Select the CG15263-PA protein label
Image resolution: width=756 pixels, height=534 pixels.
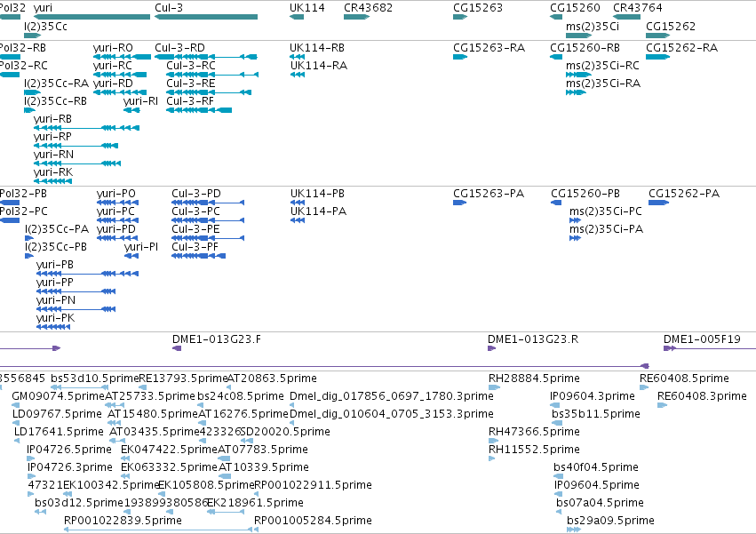[x=489, y=194]
